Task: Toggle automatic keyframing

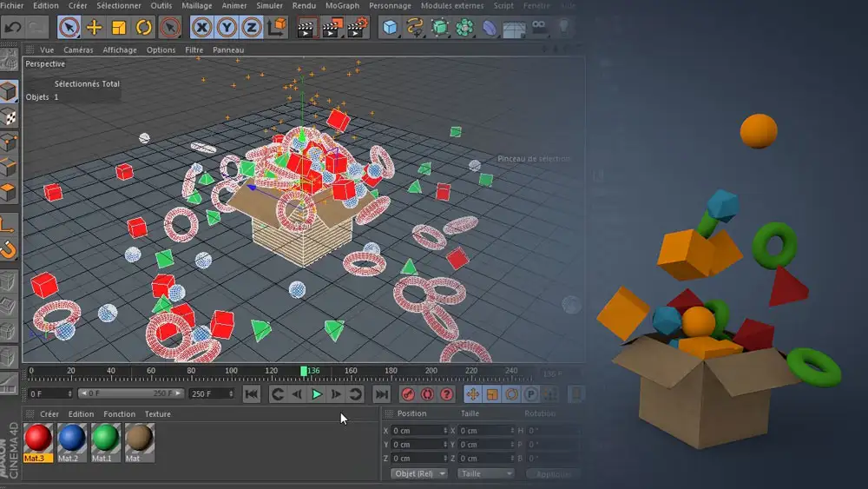Action: (427, 394)
